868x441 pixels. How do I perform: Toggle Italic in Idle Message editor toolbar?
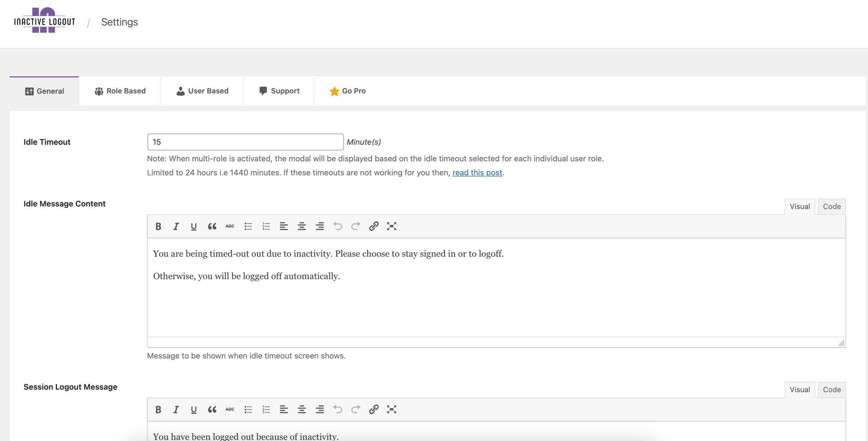pos(176,226)
